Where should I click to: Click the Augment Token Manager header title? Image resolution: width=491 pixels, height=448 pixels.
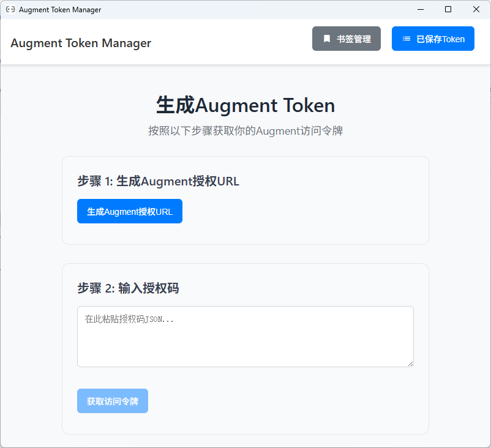point(81,43)
